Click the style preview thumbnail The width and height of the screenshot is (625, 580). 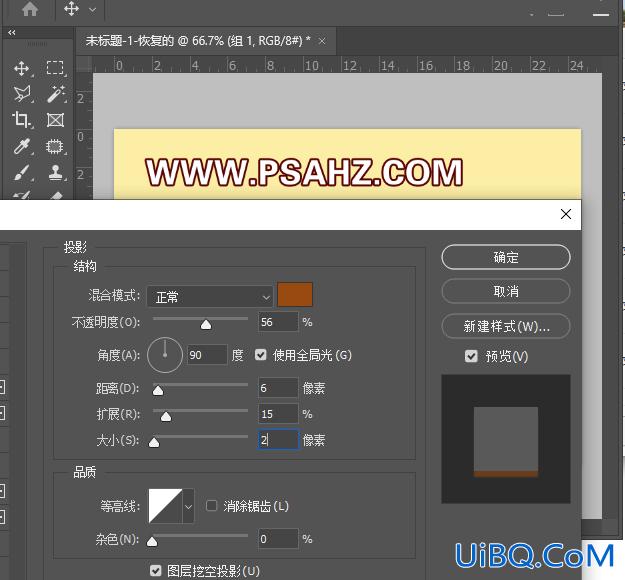[x=506, y=439]
